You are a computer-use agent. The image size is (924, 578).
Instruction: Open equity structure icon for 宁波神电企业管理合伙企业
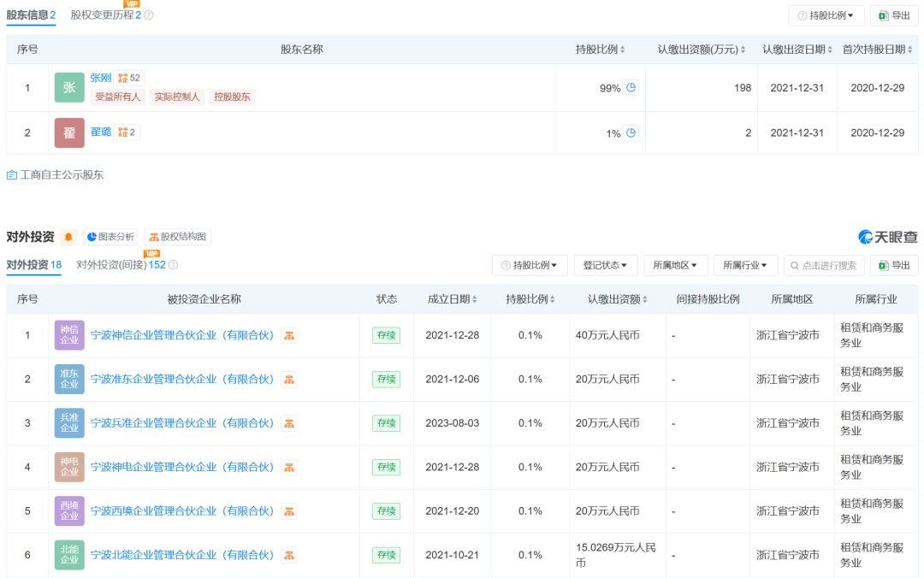pos(289,468)
